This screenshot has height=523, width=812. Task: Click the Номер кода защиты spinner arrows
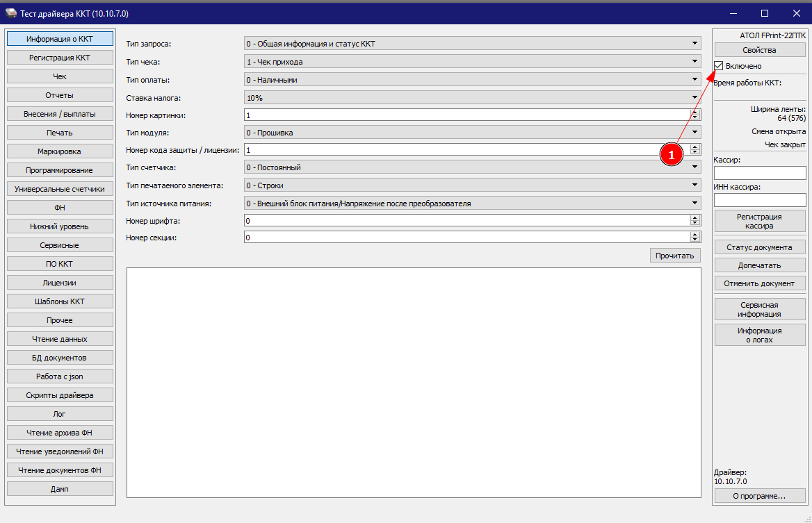click(695, 149)
